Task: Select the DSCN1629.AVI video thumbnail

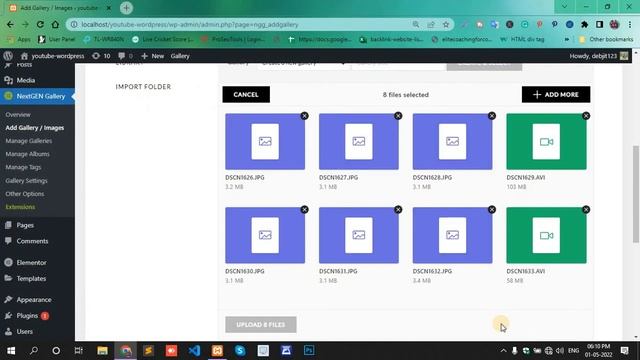Action: pos(546,142)
